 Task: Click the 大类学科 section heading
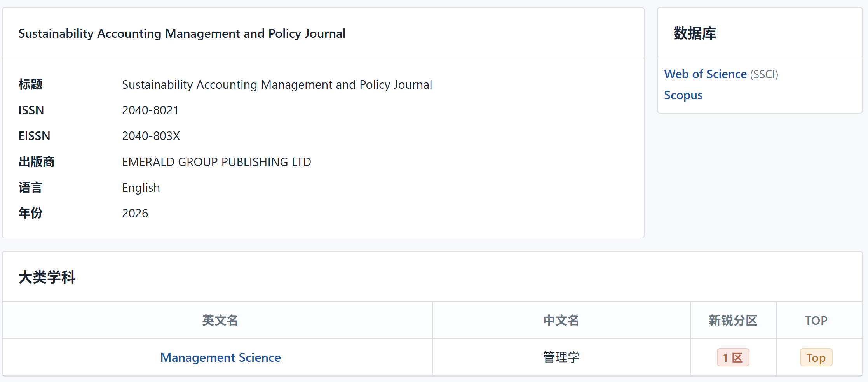(47, 277)
